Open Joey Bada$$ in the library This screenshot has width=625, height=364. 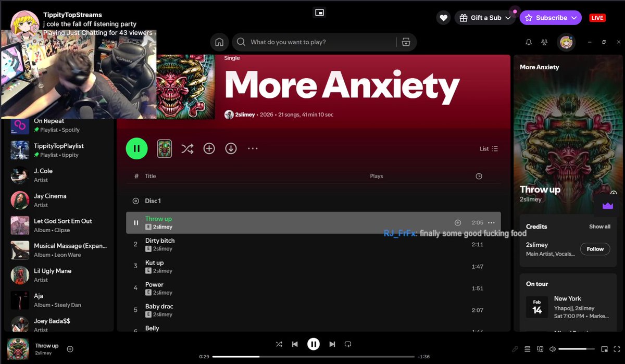pos(59,324)
